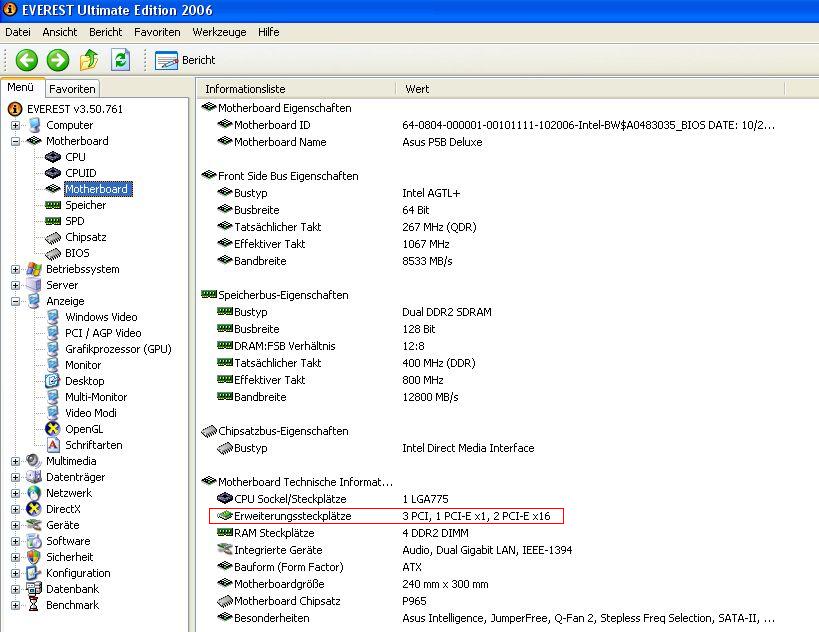Select the Erweiterungssteckplätze row
Viewport: 819px width, 632px height.
387,516
